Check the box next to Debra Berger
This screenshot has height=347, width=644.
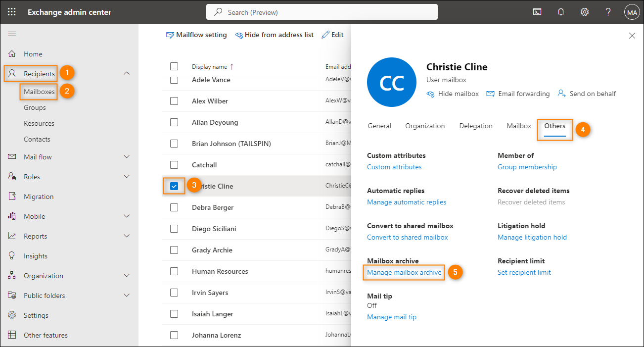174,207
